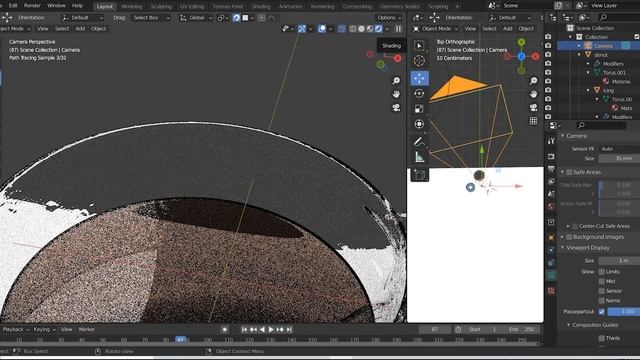Switch perspective/orthographic grid icon in right viewport
This screenshot has width=640, height=360.
(x=533, y=121)
